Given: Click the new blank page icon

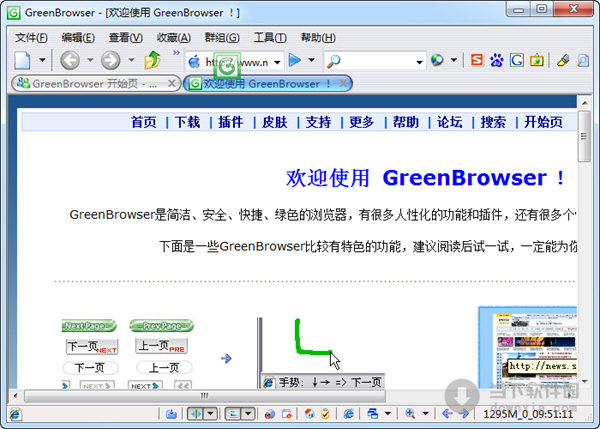Looking at the screenshot, I should click(22, 60).
